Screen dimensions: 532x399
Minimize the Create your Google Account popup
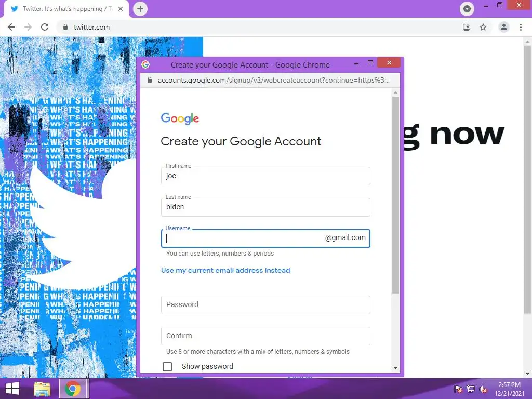coord(356,63)
